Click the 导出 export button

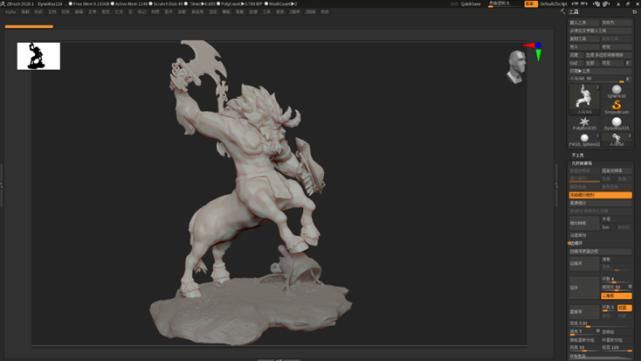point(616,47)
